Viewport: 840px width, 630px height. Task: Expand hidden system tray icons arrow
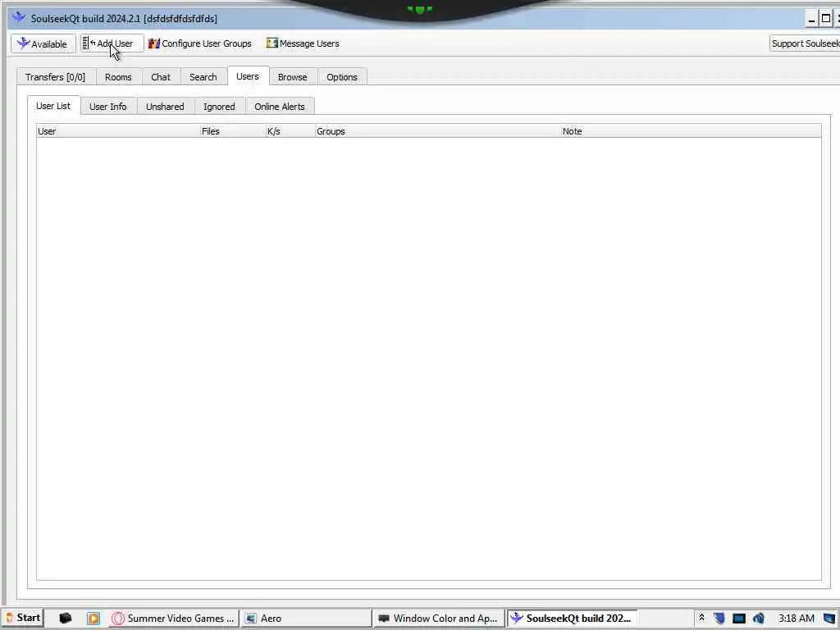701,618
